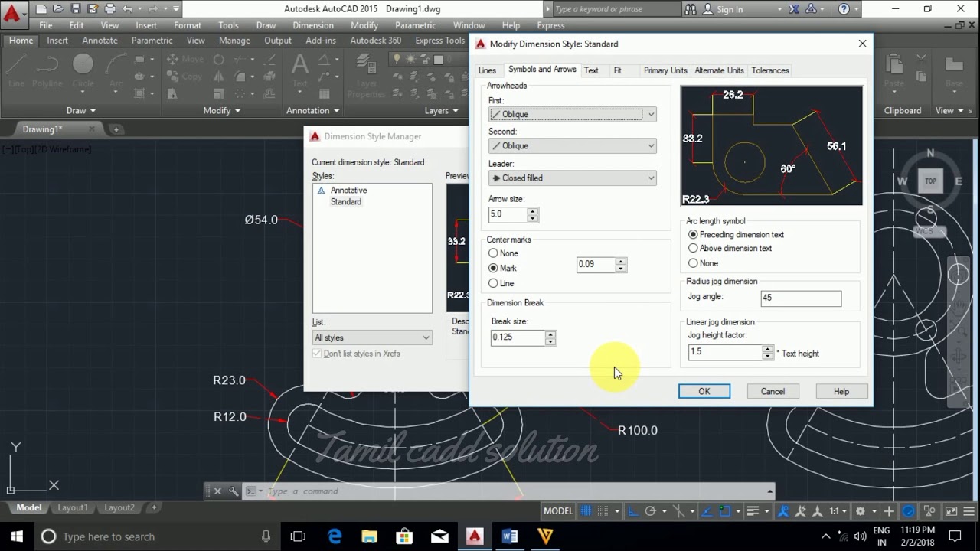
Task: Click the Save As icon in quick access toolbar
Action: click(92, 9)
